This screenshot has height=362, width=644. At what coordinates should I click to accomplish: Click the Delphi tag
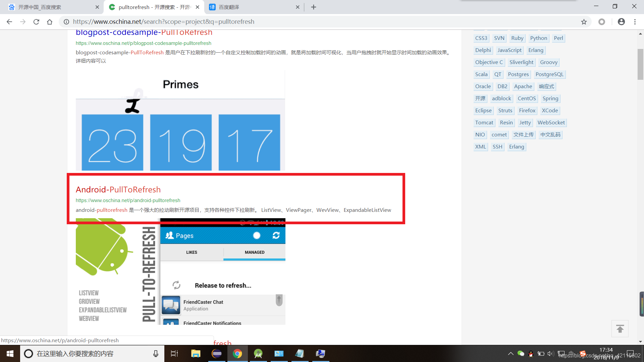[483, 50]
